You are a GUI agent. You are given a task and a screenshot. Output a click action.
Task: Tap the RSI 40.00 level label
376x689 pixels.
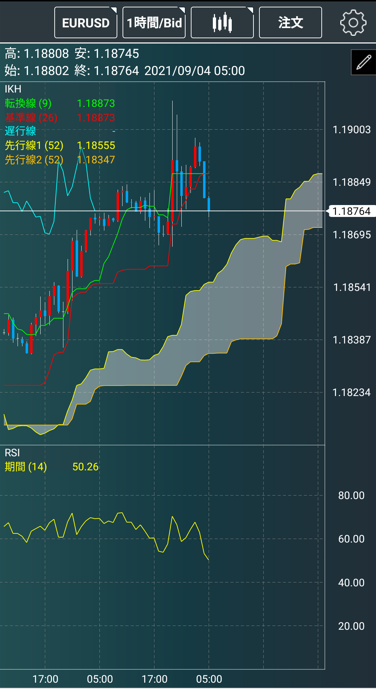click(x=351, y=583)
